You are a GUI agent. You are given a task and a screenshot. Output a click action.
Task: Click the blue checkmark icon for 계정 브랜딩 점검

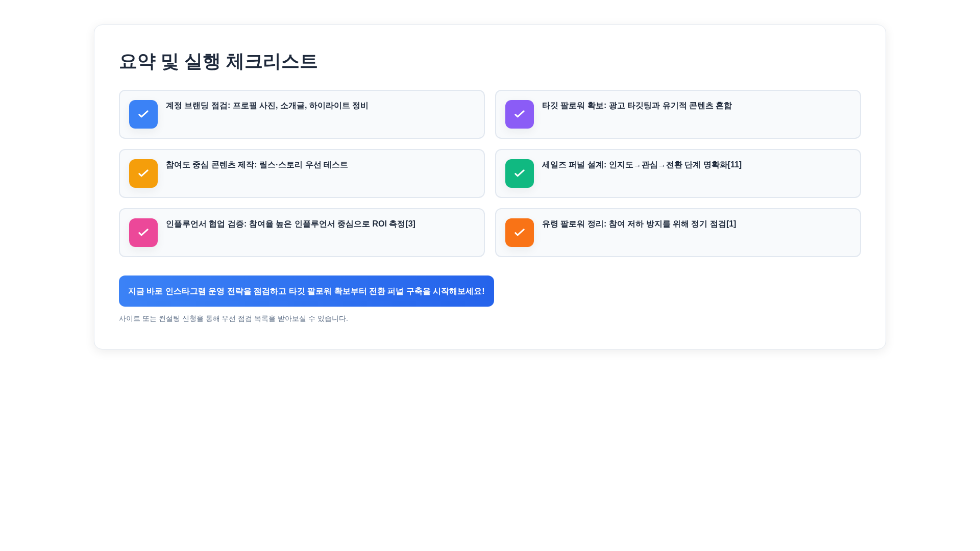143,114
